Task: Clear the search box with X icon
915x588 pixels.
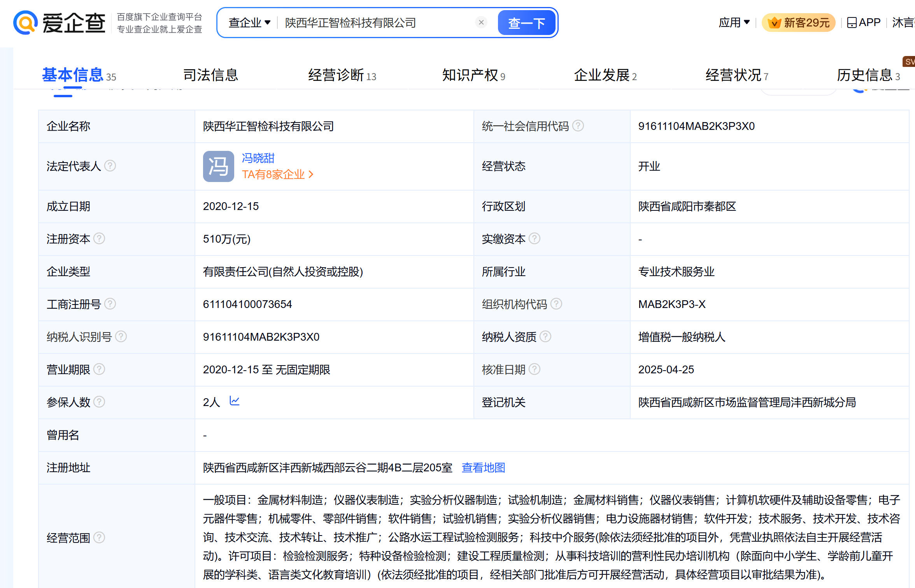Action: tap(481, 23)
